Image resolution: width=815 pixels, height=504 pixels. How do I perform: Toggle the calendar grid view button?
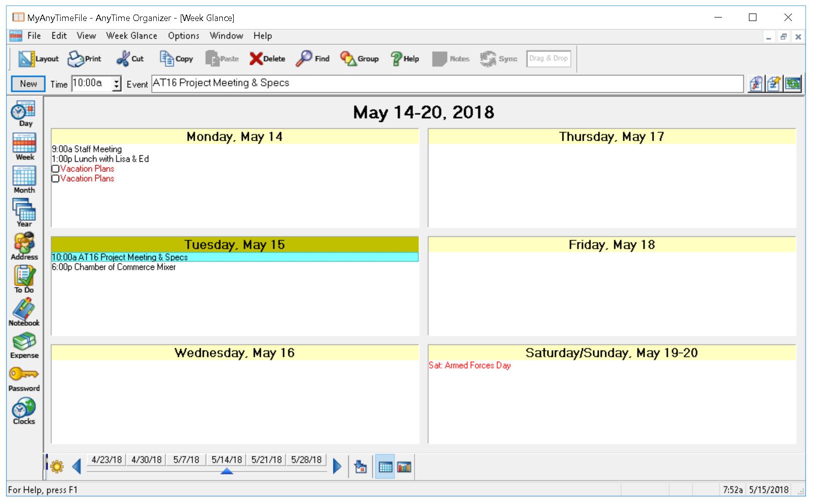tap(384, 466)
